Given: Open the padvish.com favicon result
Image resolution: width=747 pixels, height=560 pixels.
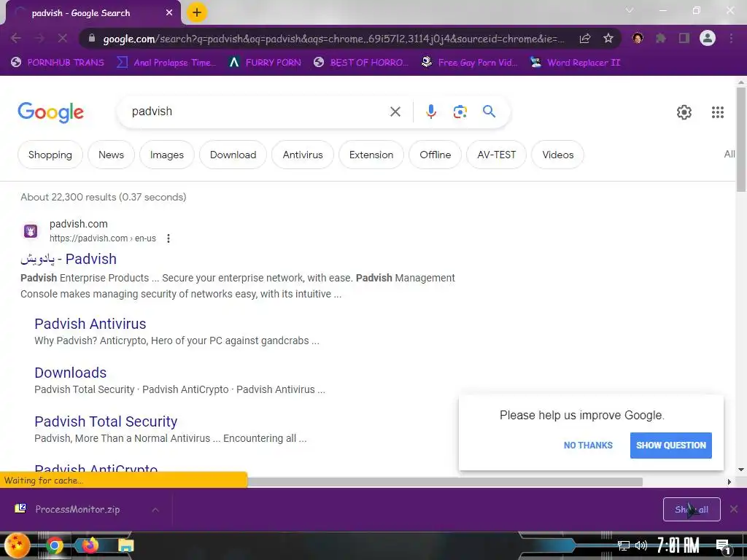Looking at the screenshot, I should click(x=31, y=231).
